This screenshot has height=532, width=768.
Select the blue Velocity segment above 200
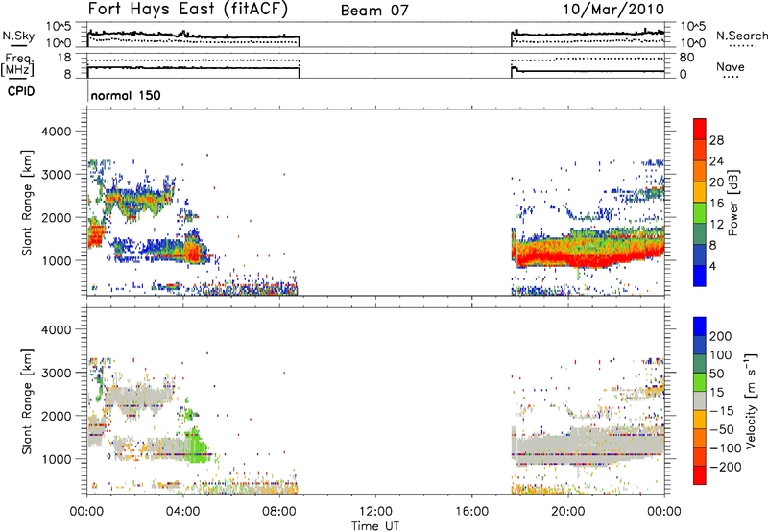click(x=700, y=326)
